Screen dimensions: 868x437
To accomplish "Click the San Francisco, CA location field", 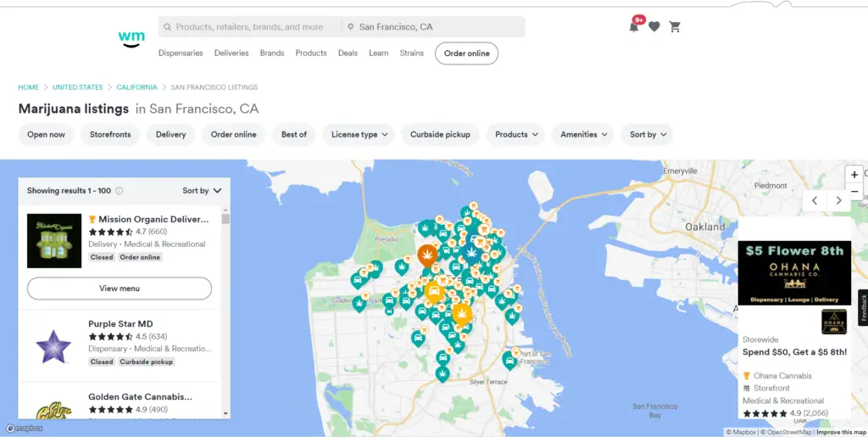I will pyautogui.click(x=433, y=26).
